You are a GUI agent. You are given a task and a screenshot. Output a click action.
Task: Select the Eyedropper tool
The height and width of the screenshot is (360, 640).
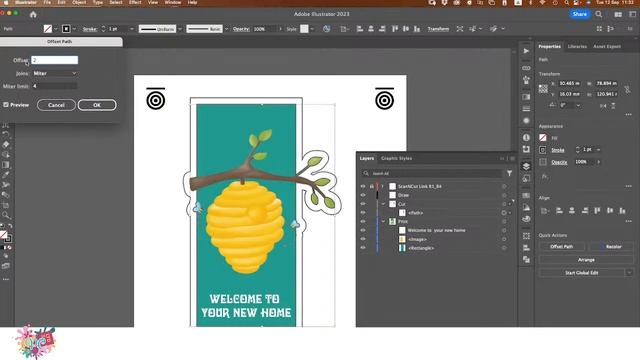click(6, 175)
